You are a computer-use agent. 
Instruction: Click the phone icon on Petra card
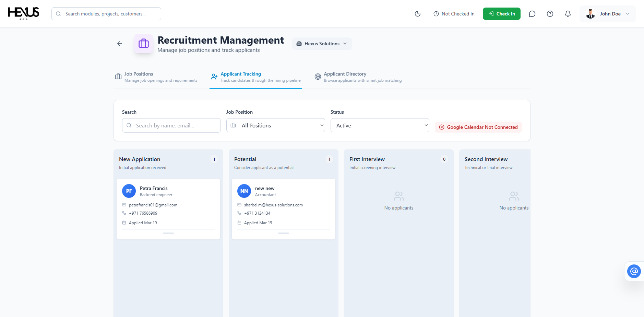(124, 213)
